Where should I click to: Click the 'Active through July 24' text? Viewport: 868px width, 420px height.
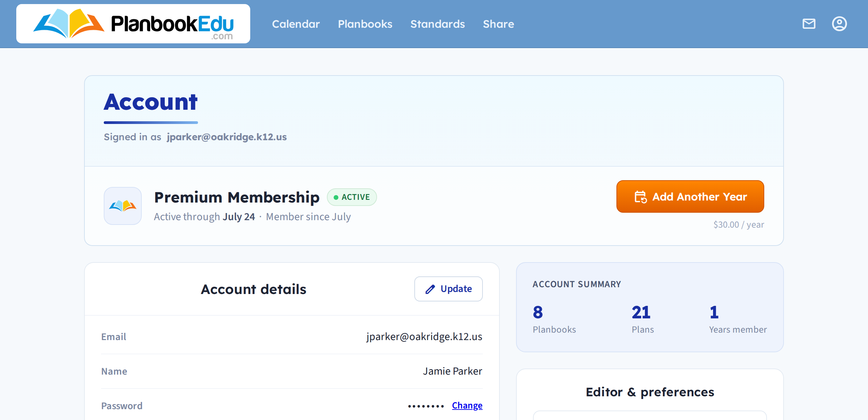coord(204,217)
